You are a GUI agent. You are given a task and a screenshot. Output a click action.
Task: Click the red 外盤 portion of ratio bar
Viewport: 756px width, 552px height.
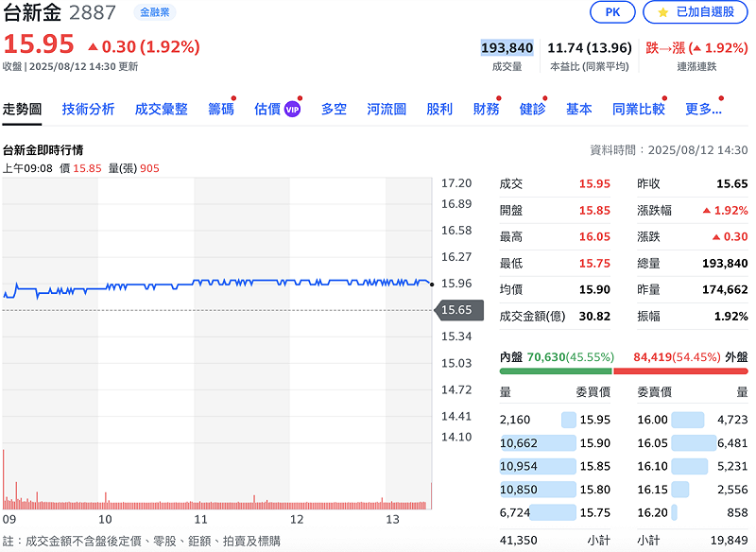(x=680, y=371)
